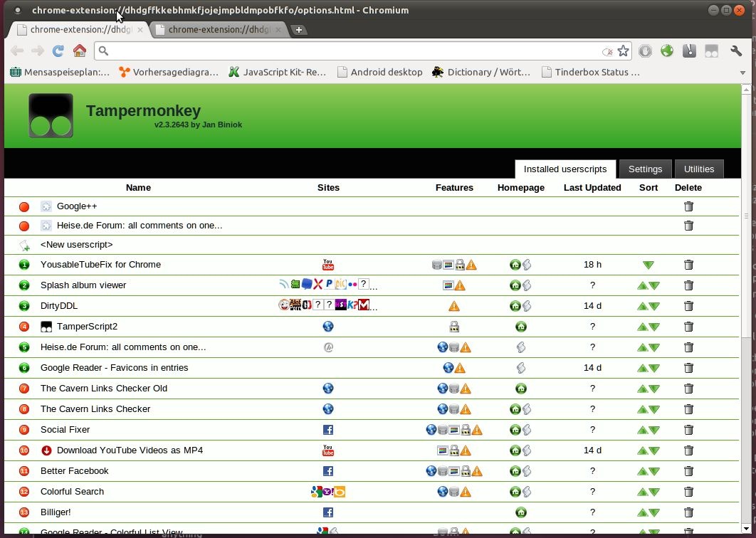
Task: Close the first chrome-extension tab
Action: [x=140, y=30]
